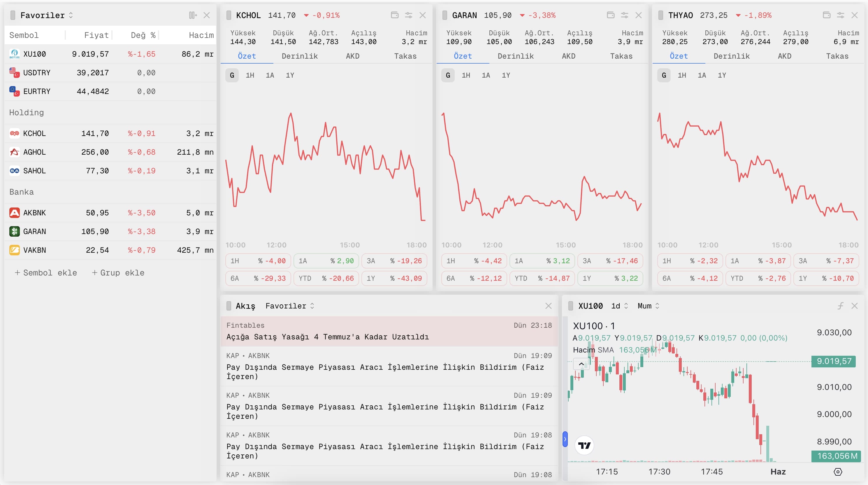
Task: Open the Mum chart type dropdown
Action: [x=648, y=306]
